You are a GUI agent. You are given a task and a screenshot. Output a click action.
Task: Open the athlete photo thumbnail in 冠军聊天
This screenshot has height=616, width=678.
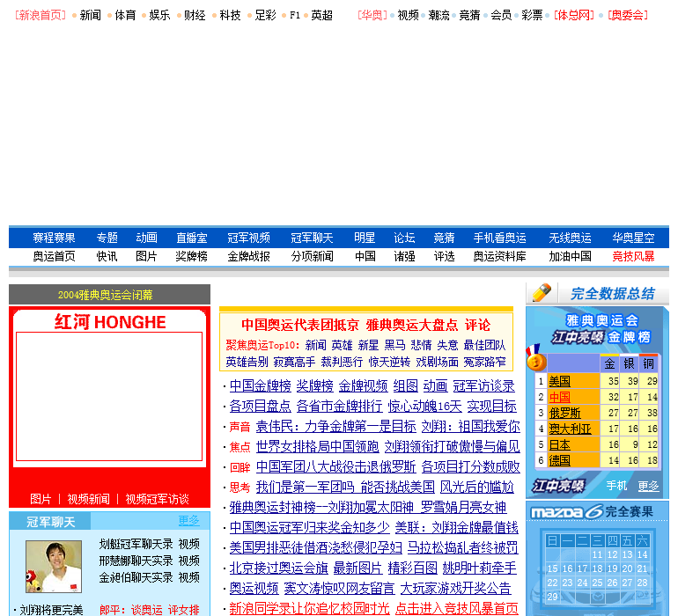[54, 567]
